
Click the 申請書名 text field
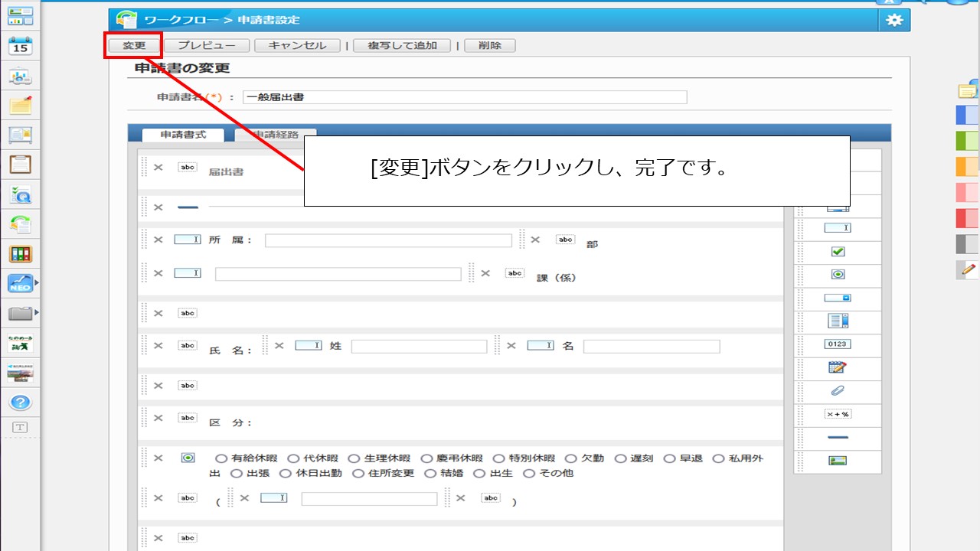[465, 97]
